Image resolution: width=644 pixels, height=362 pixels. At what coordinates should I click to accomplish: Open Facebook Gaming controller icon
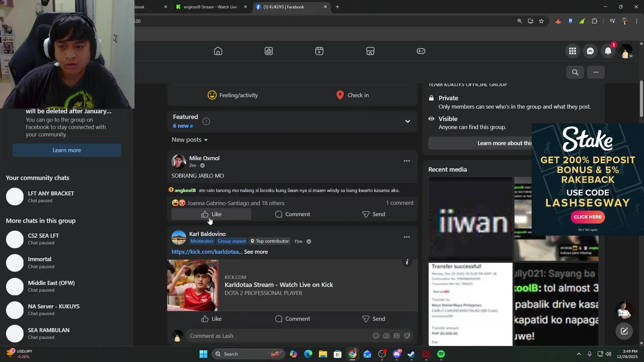click(421, 51)
